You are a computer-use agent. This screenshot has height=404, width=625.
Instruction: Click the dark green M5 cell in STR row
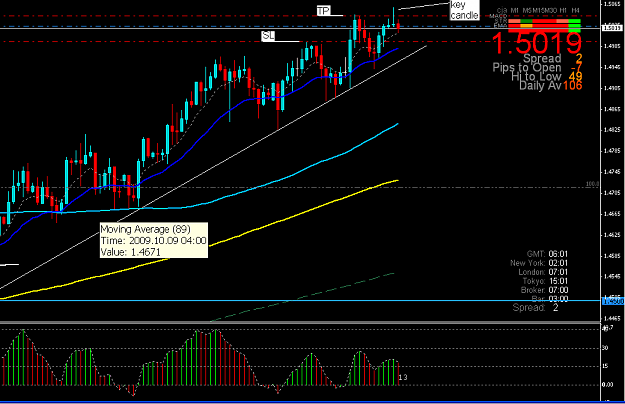pyautogui.click(x=526, y=21)
